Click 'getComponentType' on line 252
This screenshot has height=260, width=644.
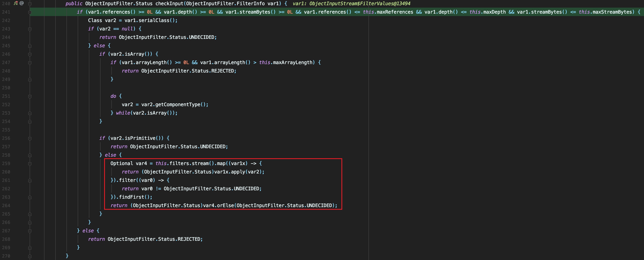(x=178, y=105)
